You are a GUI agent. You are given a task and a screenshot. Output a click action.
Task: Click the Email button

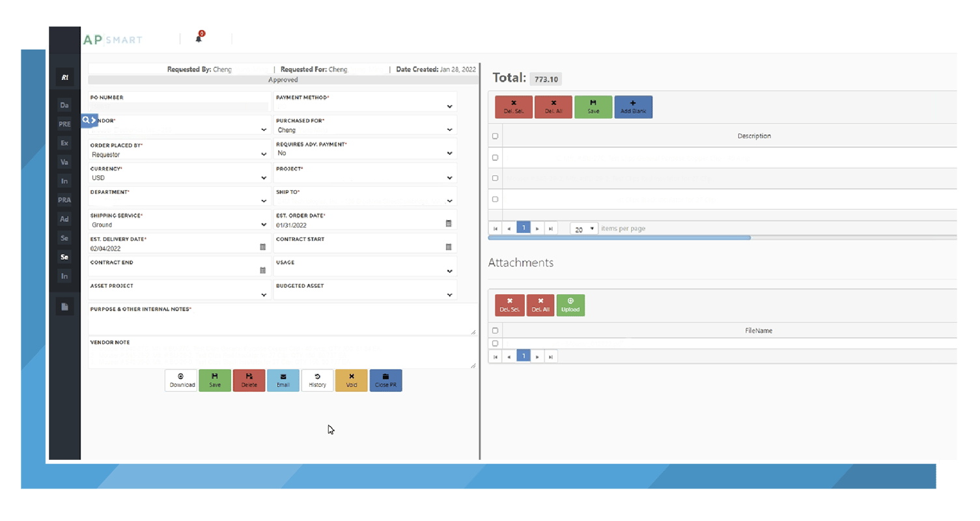point(283,380)
